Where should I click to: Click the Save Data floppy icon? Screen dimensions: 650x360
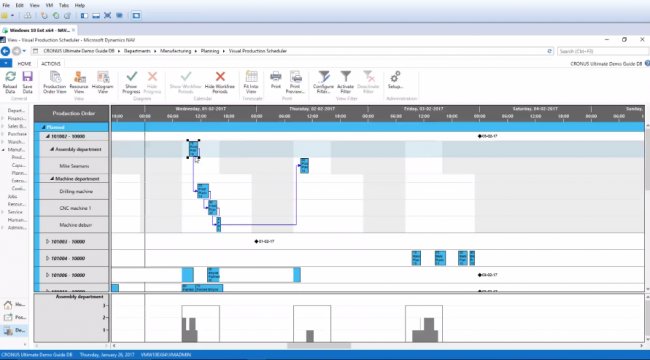point(27,77)
